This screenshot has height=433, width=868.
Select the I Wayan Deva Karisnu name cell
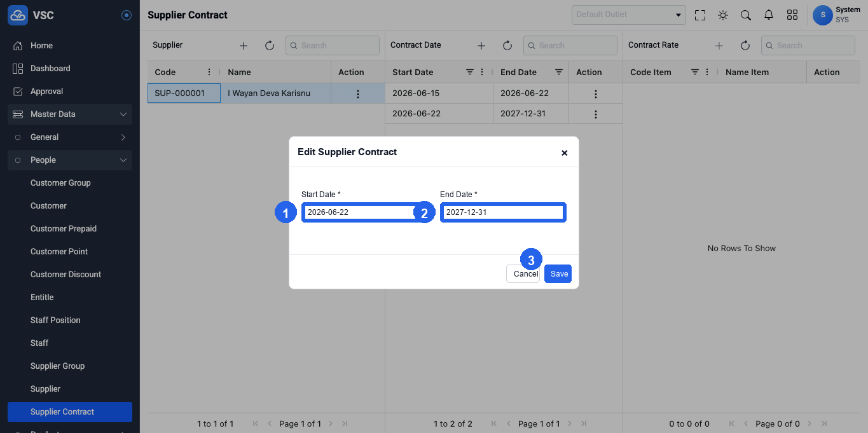[x=275, y=93]
